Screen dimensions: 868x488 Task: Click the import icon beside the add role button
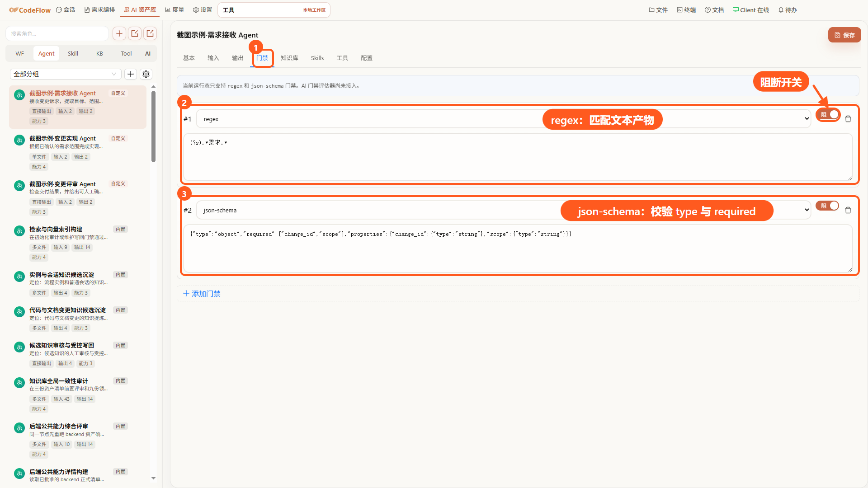pos(135,33)
